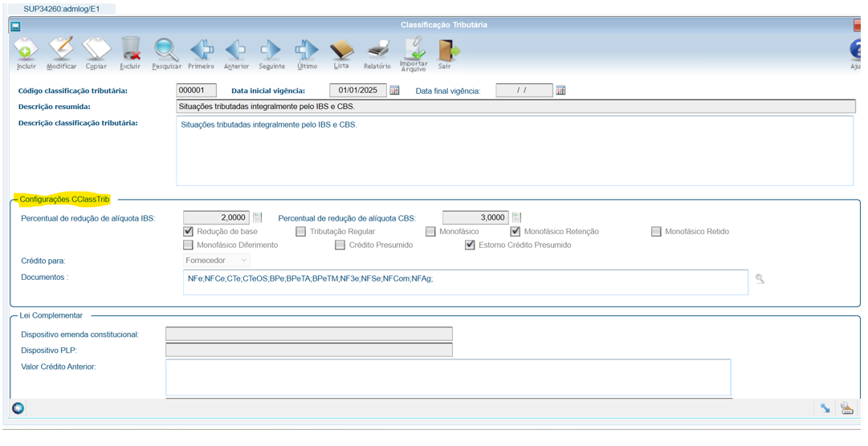Toggle Tributação Regular checkbox

[x=300, y=231]
